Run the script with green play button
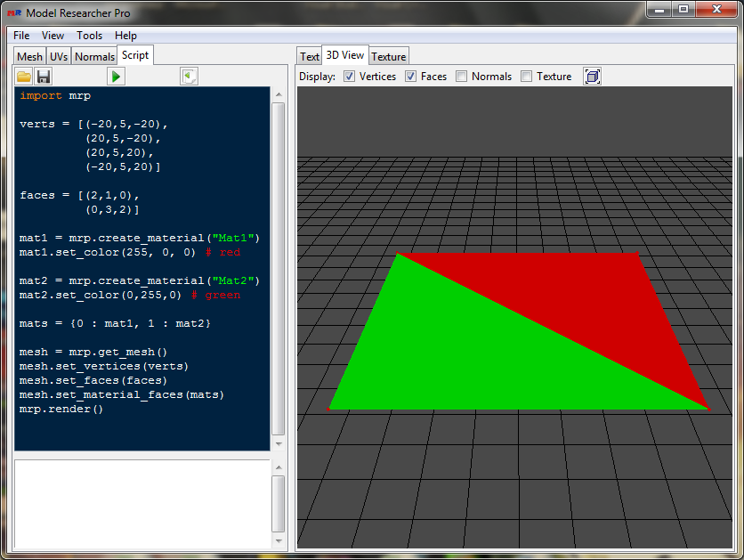This screenshot has height=560, width=744. coord(116,77)
